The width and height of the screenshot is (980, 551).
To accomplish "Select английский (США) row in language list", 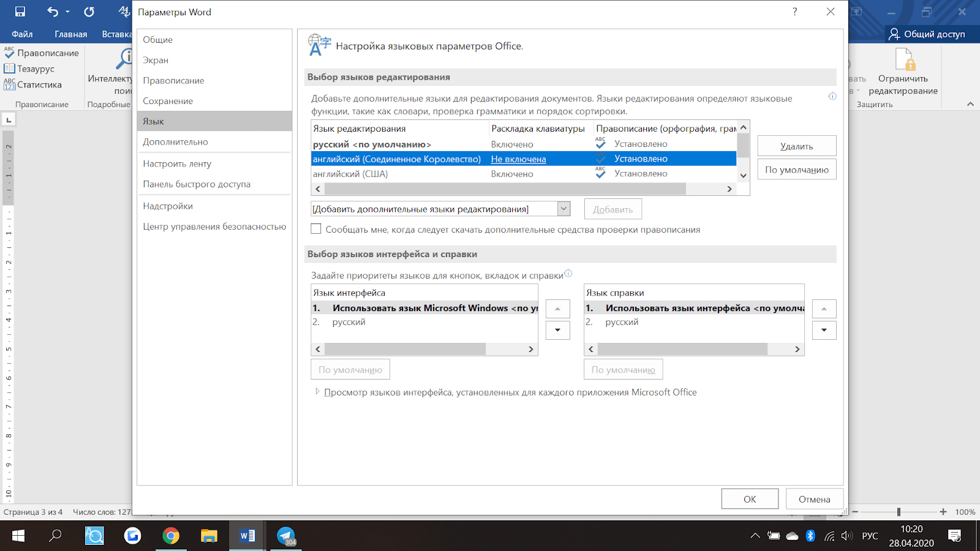I will point(350,174).
